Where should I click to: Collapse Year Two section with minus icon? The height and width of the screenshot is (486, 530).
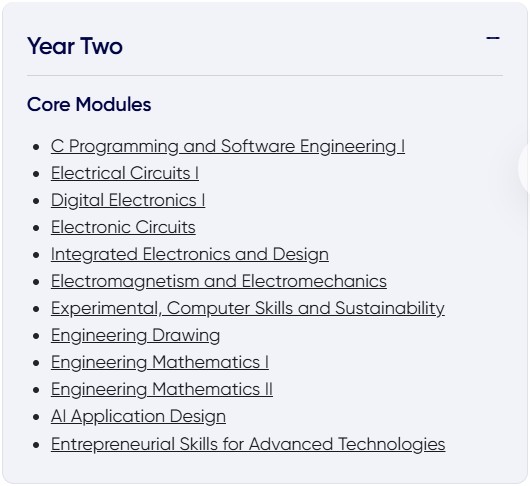tap(492, 38)
